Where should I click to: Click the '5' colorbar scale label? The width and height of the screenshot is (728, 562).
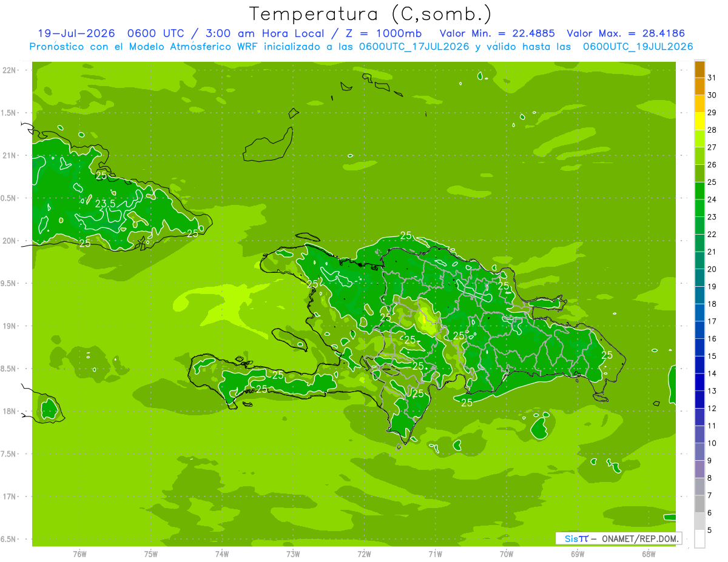710,530
